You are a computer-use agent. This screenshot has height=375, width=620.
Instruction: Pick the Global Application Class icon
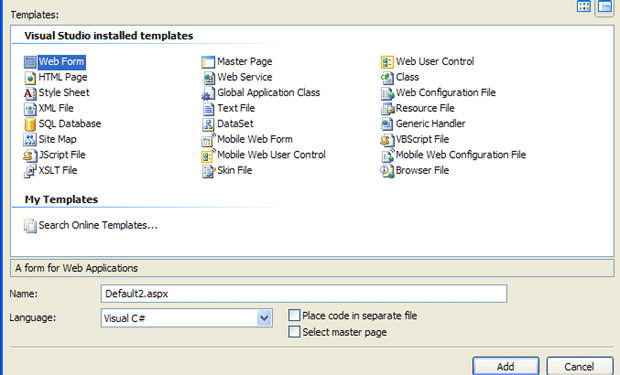tap(208, 93)
